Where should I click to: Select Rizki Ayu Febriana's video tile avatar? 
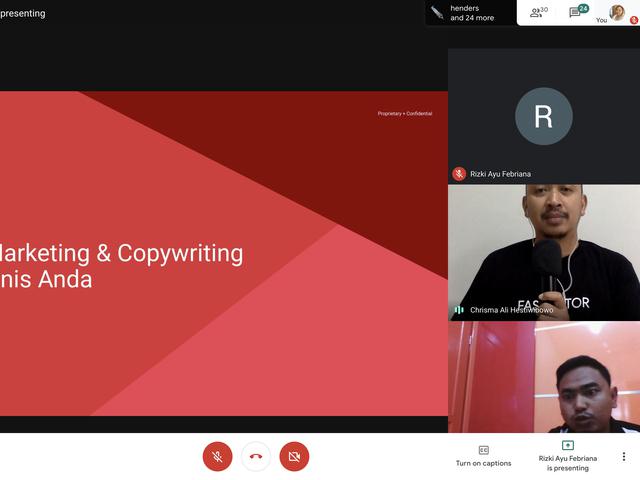[x=544, y=116]
